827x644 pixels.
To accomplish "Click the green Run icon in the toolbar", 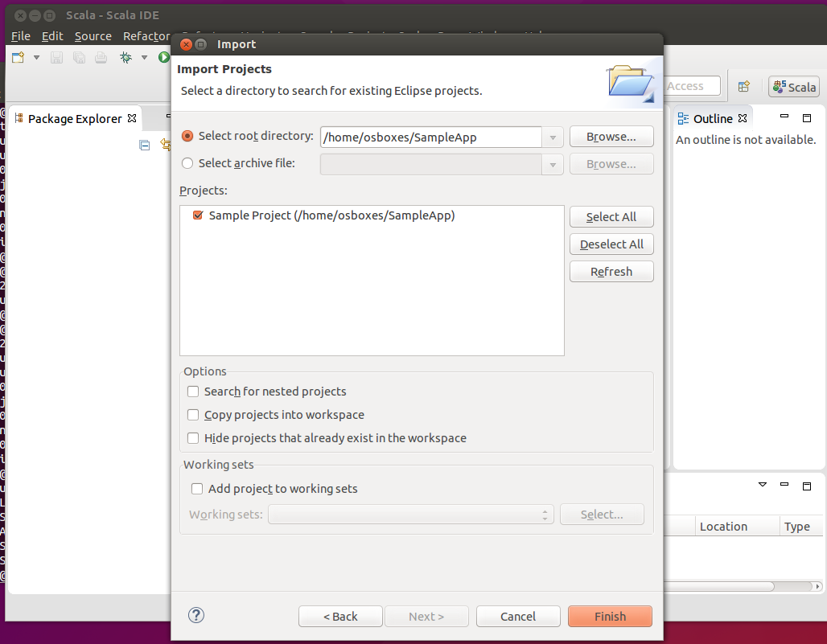I will pyautogui.click(x=164, y=57).
